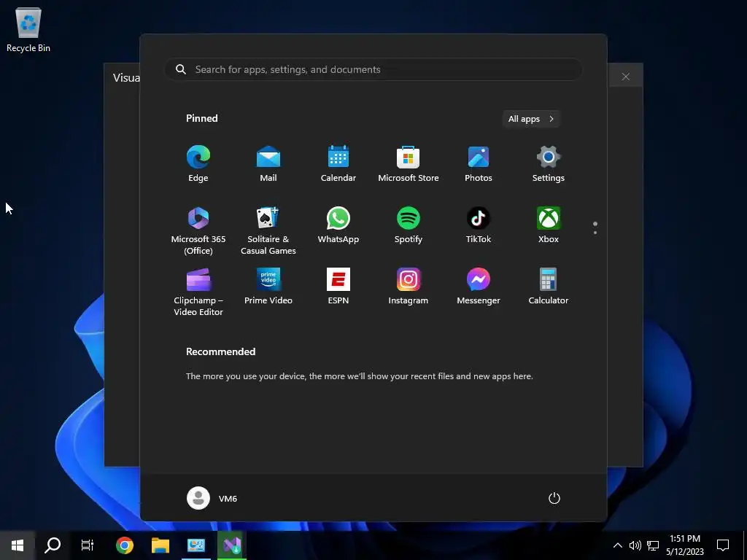Switch to the Visual Studio Installer taskbar icon
747x560 pixels.
(232, 545)
